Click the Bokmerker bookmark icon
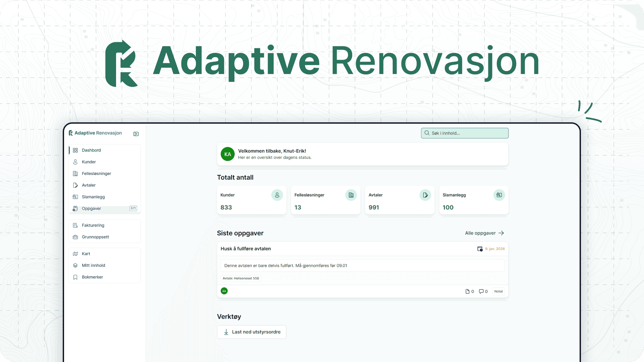 tap(75, 277)
